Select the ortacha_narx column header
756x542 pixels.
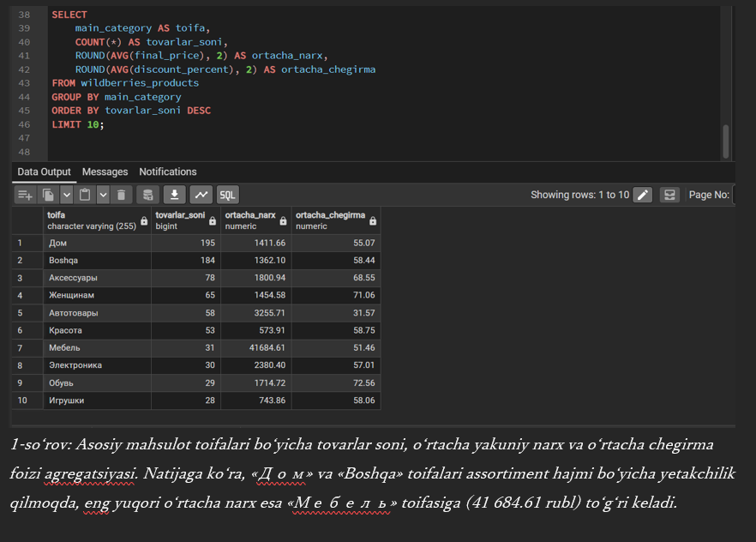(256, 220)
